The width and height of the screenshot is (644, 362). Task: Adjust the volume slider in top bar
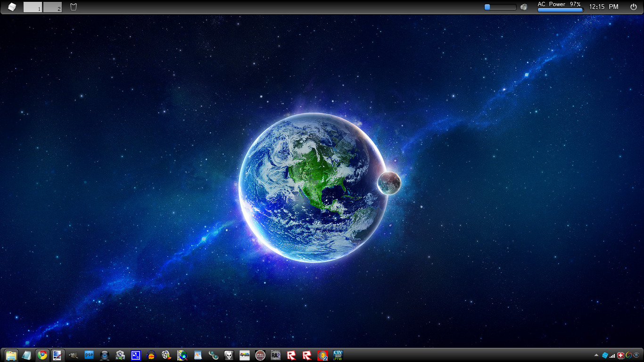500,7
